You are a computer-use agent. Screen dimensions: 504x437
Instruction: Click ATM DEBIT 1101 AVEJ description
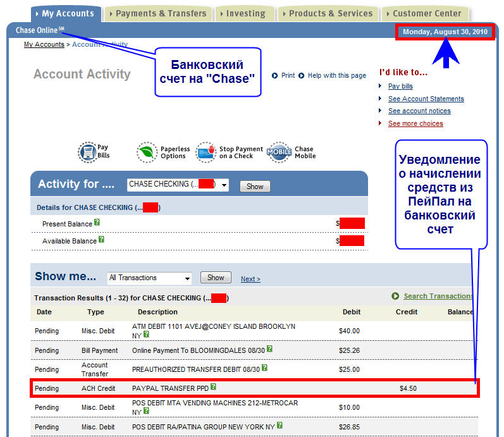point(214,331)
